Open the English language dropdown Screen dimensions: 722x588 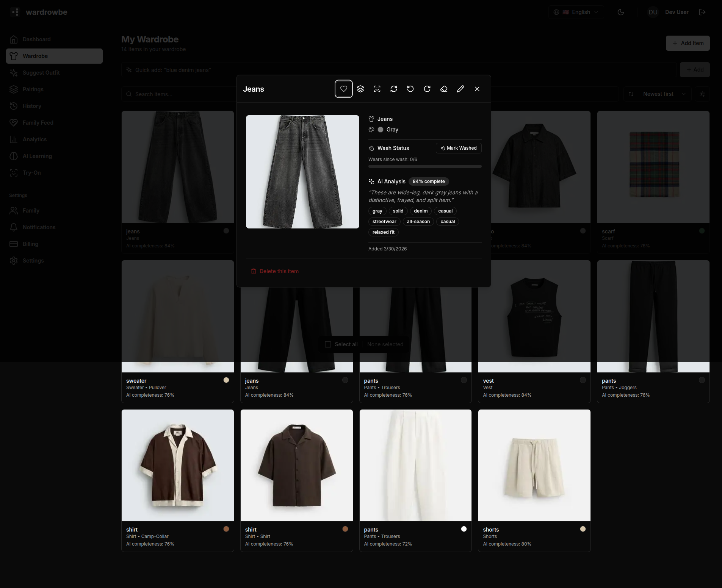pyautogui.click(x=576, y=12)
